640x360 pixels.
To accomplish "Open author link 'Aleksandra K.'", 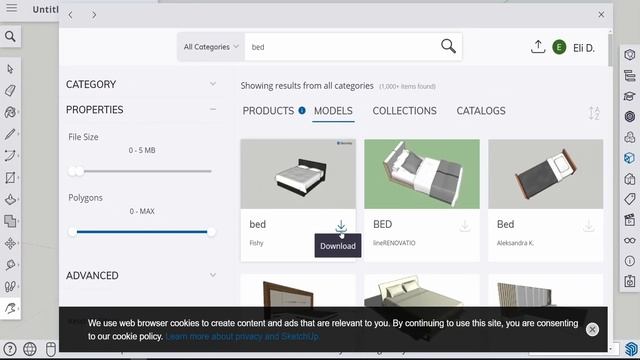I will coord(515,243).
